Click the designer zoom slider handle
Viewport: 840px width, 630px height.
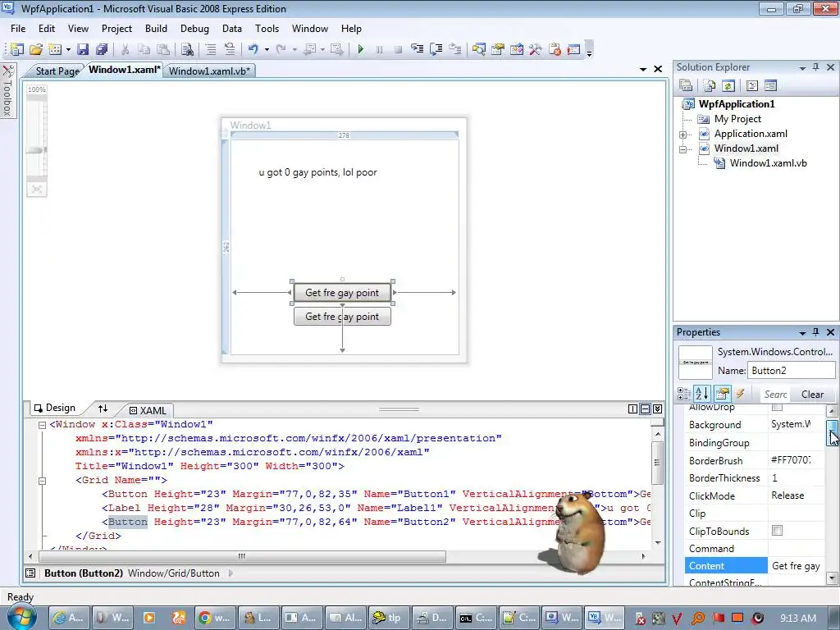coord(36,151)
